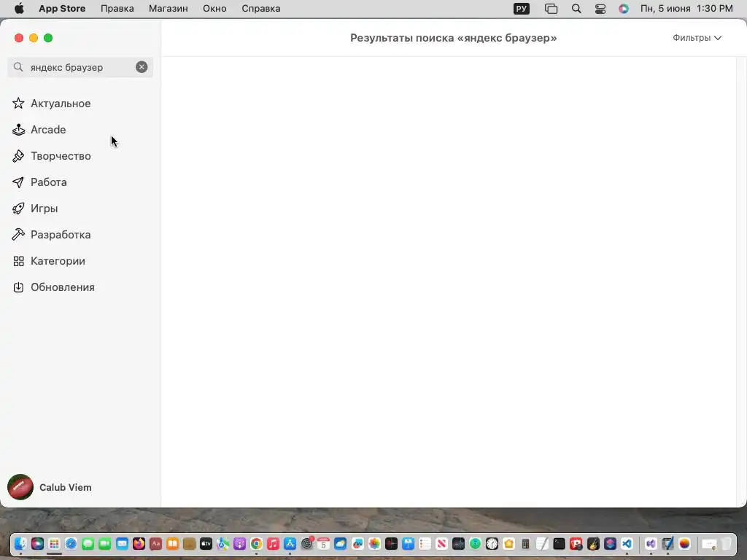Launch Safari from the Dock
747x560 pixels.
71,544
